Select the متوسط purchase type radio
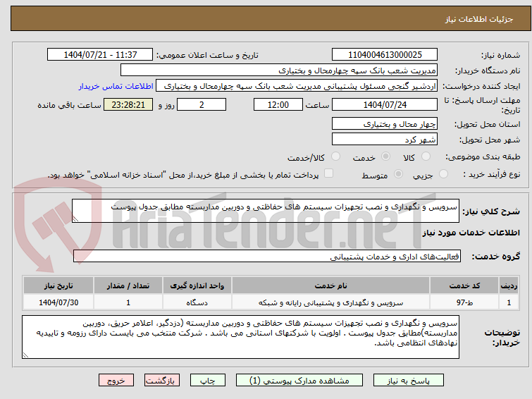The image size is (532, 399). pos(398,174)
